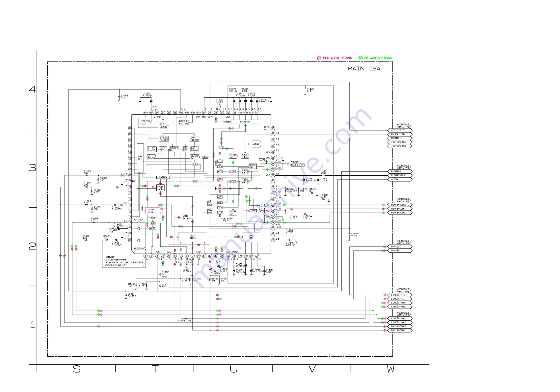Click the STEREO PLL block

point(174,149)
